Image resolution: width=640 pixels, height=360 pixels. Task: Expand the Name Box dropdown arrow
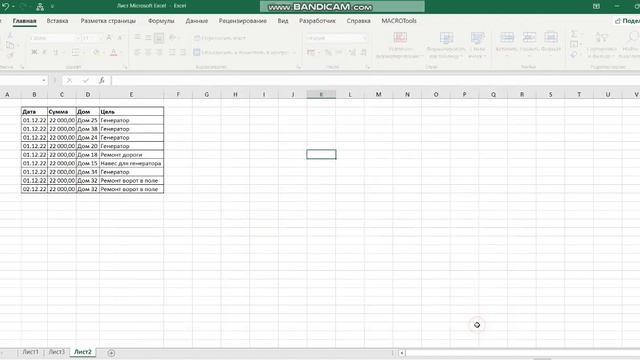[44, 80]
